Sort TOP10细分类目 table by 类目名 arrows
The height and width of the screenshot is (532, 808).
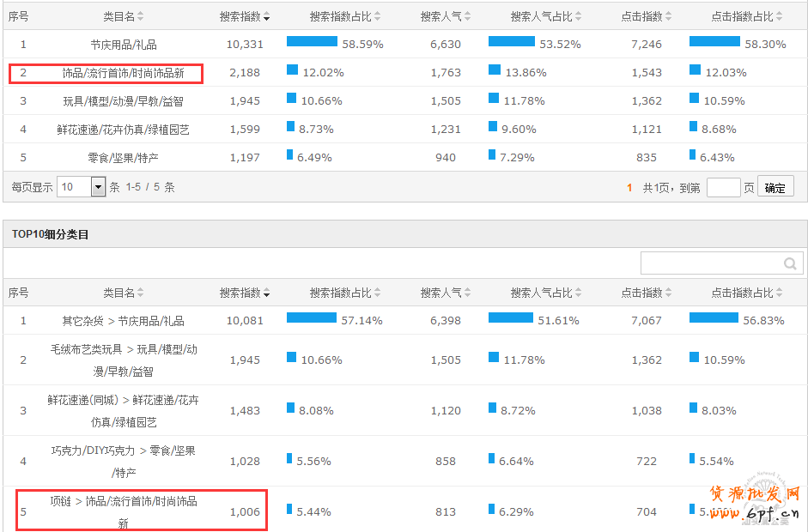click(141, 293)
